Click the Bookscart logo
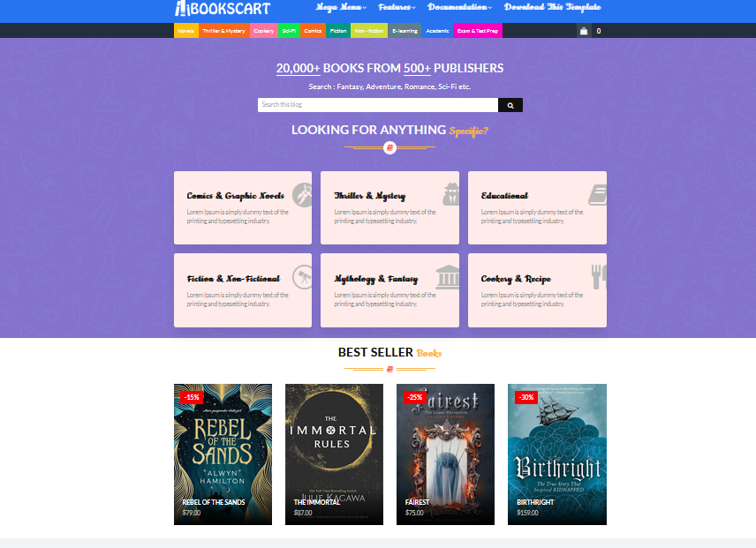This screenshot has height=548, width=756. [223, 8]
